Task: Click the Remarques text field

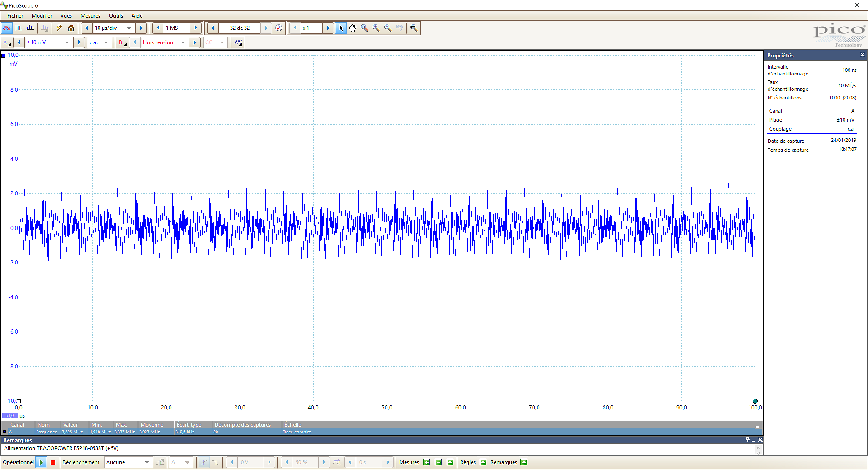Action: coord(379,449)
